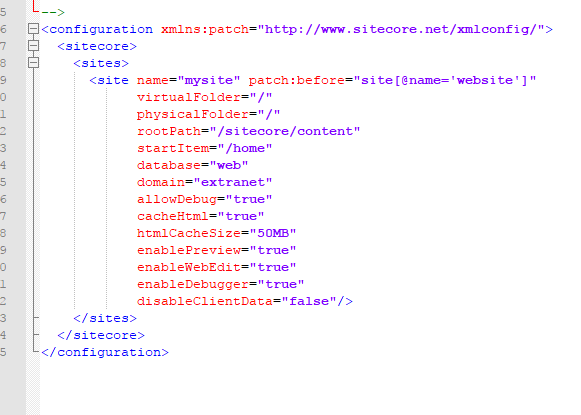Place cursor on rootPath value /sitecore/content
This screenshot has height=415, width=581.
point(285,132)
